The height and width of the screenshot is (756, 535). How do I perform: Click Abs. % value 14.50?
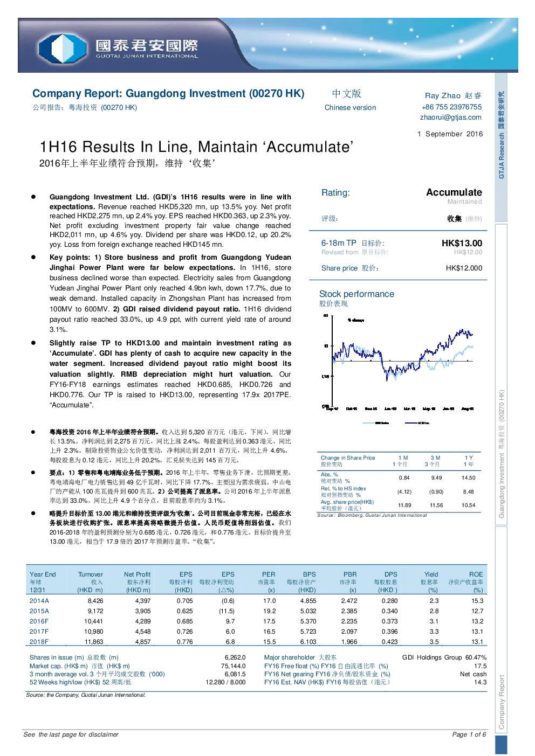click(x=468, y=478)
